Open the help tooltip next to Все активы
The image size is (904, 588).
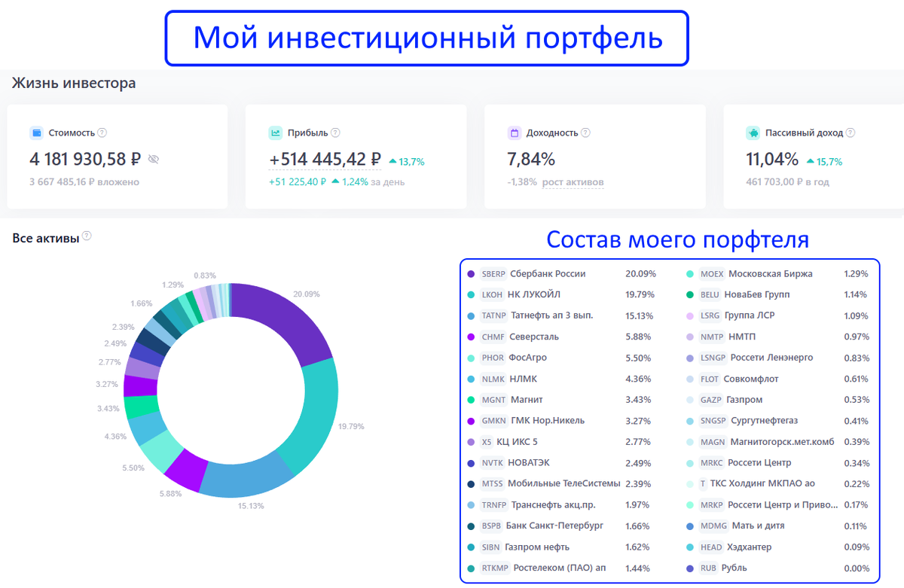(87, 236)
